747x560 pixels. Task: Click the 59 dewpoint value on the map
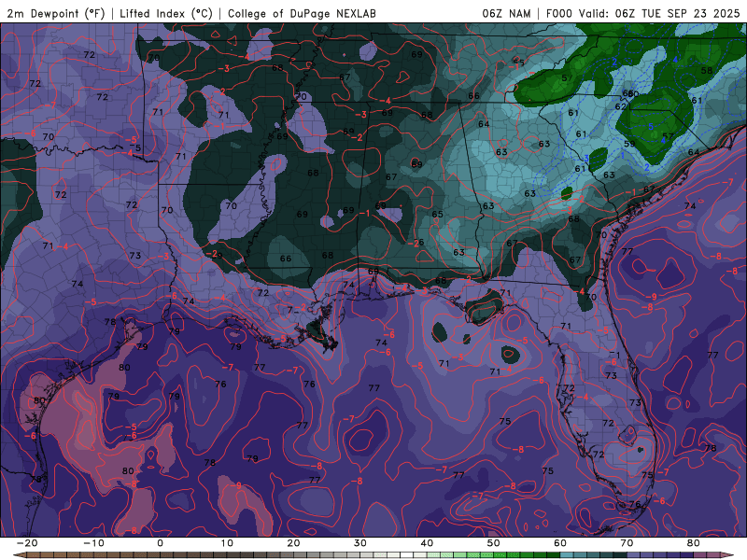coord(629,144)
